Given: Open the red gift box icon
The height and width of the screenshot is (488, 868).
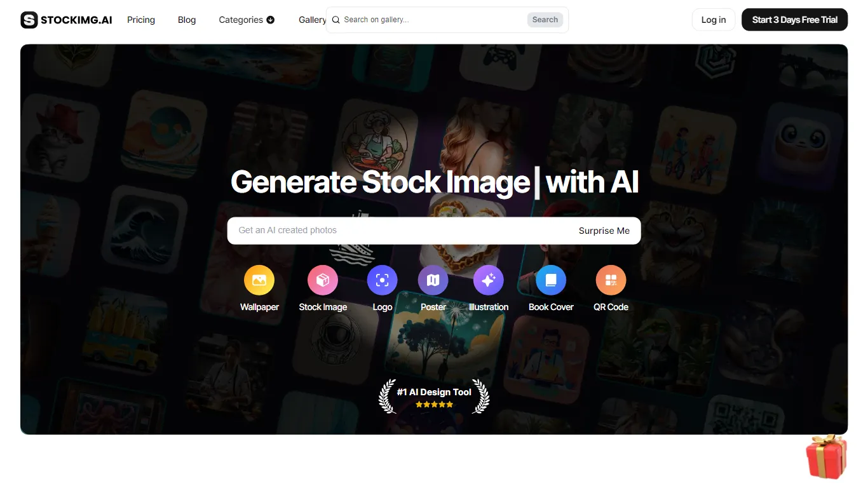Looking at the screenshot, I should (827, 456).
